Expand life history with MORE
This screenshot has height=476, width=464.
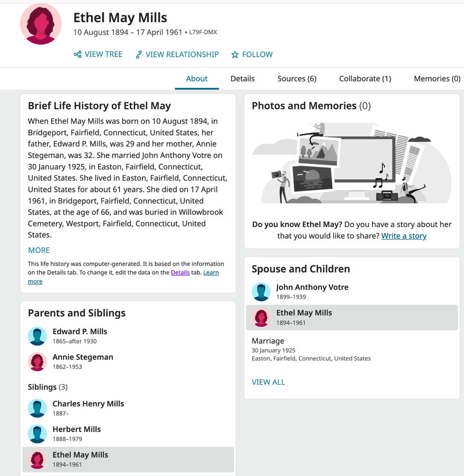[x=39, y=250]
